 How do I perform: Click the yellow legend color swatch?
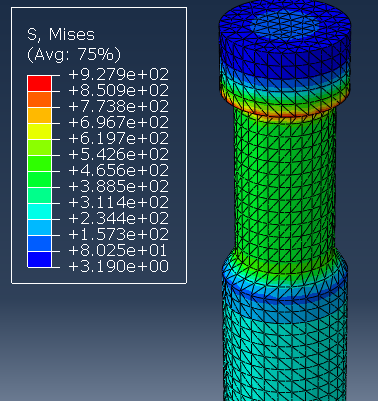(39, 132)
